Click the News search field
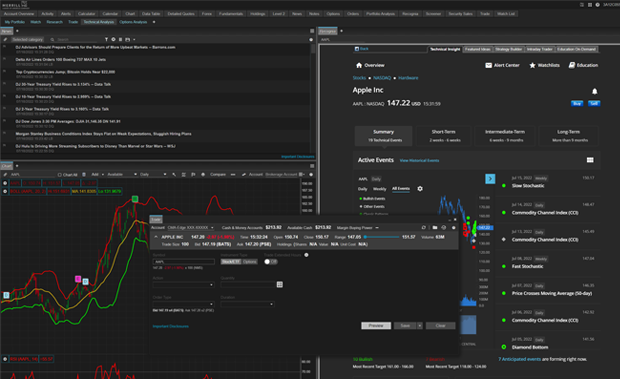The width and height of the screenshot is (620, 379). (x=76, y=40)
